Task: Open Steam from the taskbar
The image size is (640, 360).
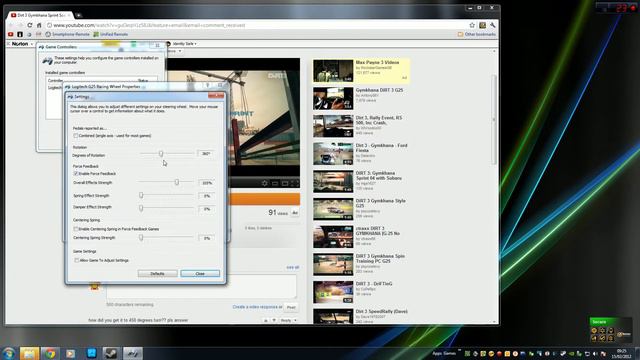Action: pos(111,353)
